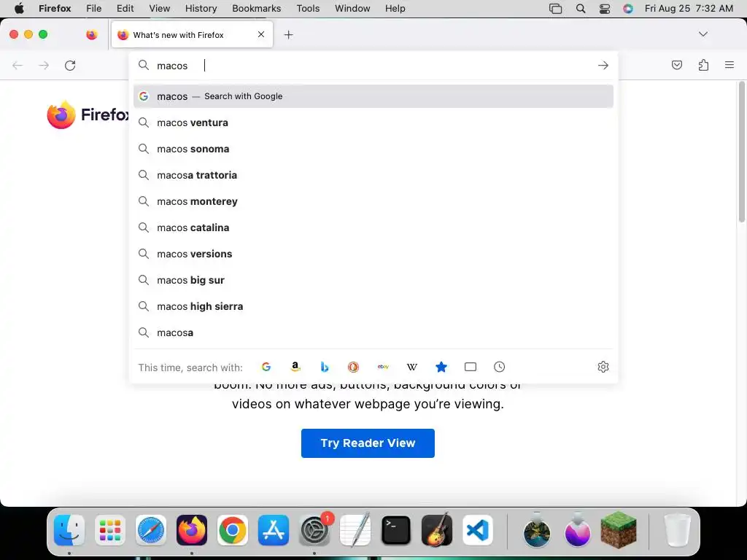This screenshot has height=560, width=747.
Task: Open the Trash in the Dock
Action: pyautogui.click(x=677, y=530)
